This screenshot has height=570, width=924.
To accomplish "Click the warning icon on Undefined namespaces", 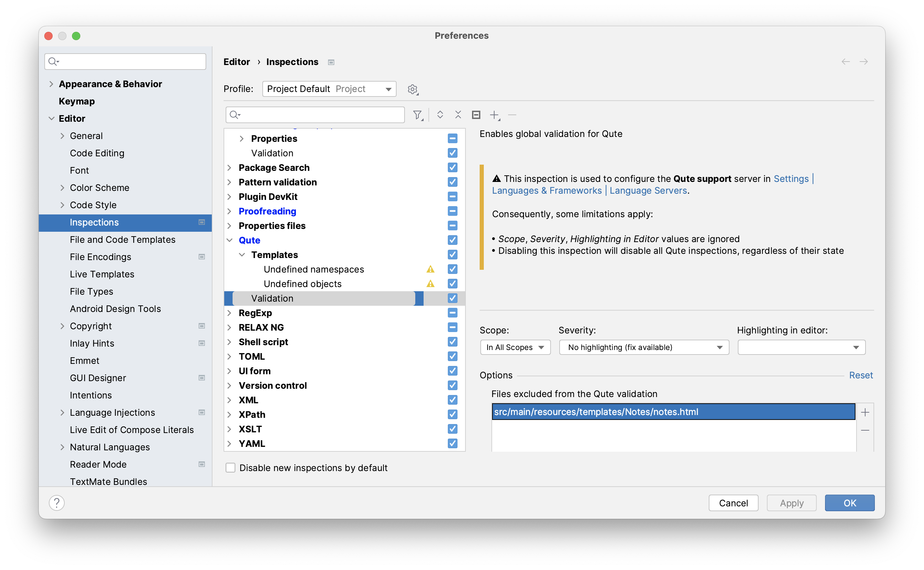I will (430, 269).
